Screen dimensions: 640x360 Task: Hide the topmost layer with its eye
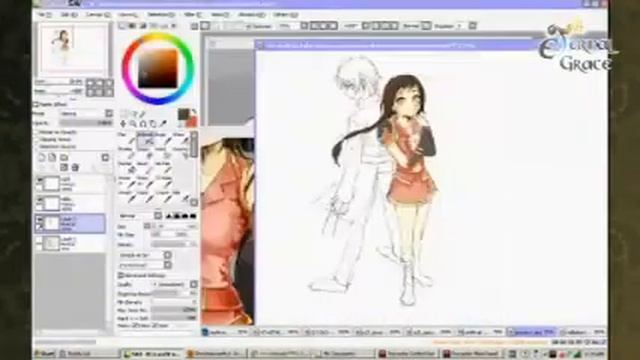pyautogui.click(x=40, y=180)
